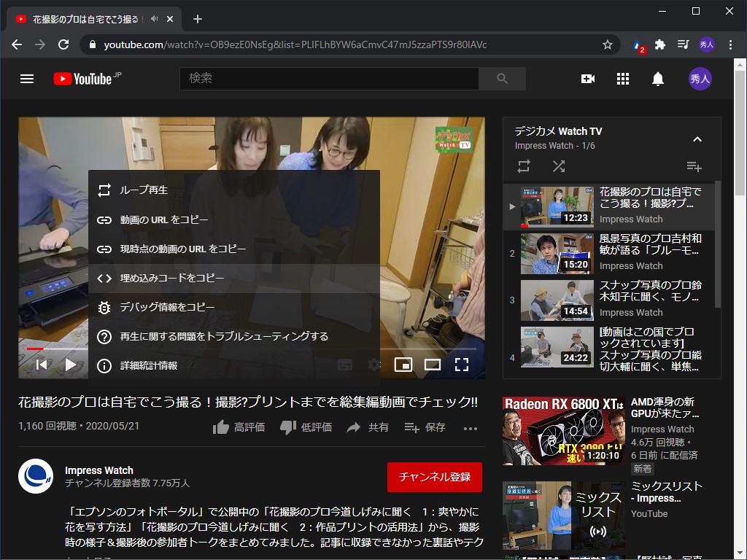Activate theater mode
747x560 pixels.
pyautogui.click(x=433, y=364)
